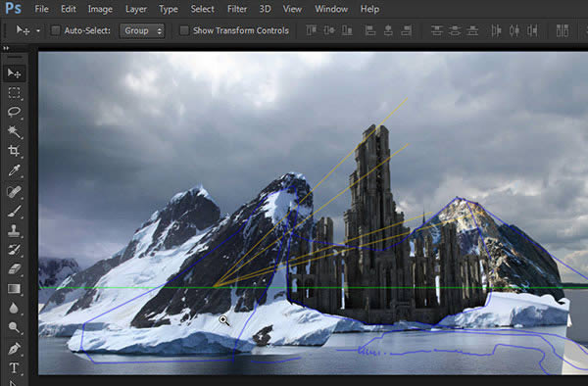
Task: Select the Lasso tool
Action: [15, 112]
